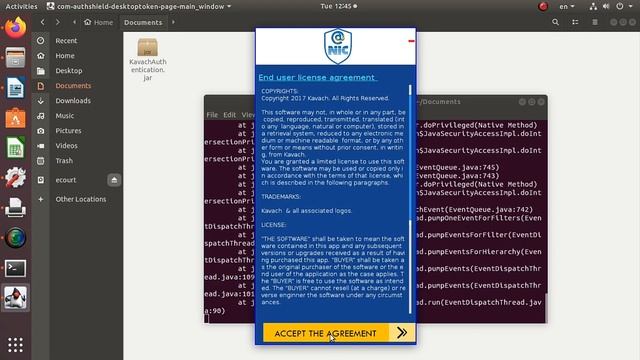Show applications grid
Viewport: 640px width, 360px height.
[16, 345]
